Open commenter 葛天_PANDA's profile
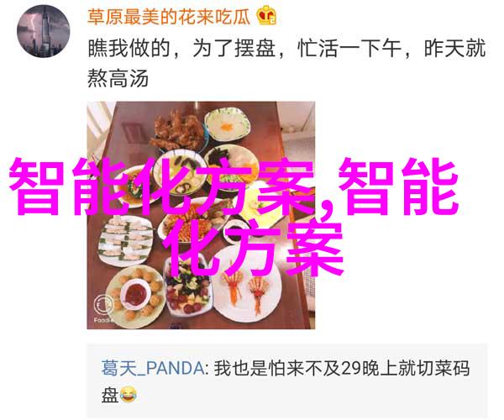504x420 pixels. coord(153,368)
